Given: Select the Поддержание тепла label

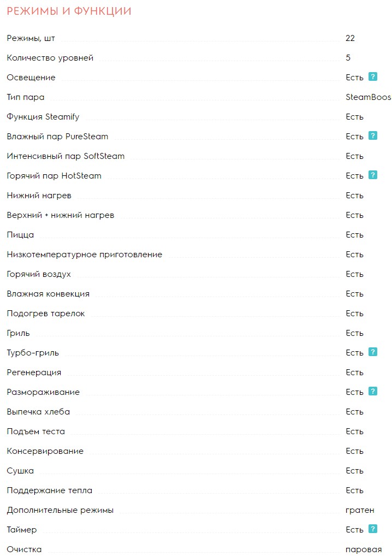Looking at the screenshot, I should click(x=49, y=490).
